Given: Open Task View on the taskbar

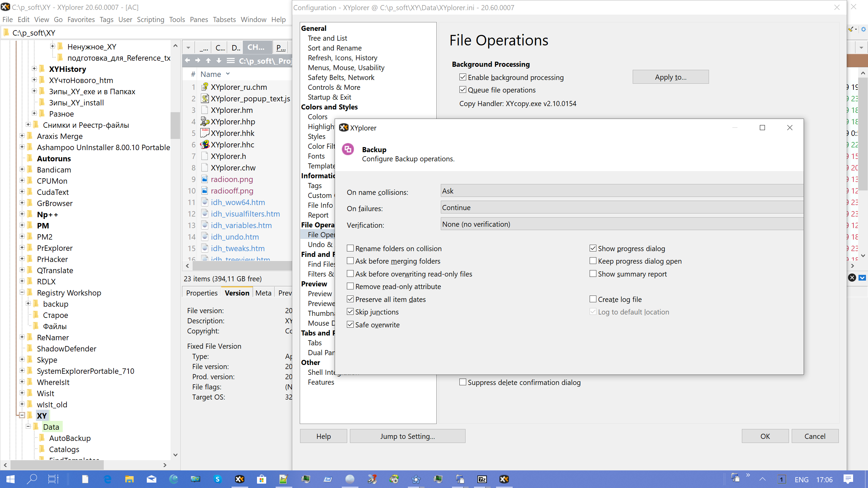Looking at the screenshot, I should 53,479.
